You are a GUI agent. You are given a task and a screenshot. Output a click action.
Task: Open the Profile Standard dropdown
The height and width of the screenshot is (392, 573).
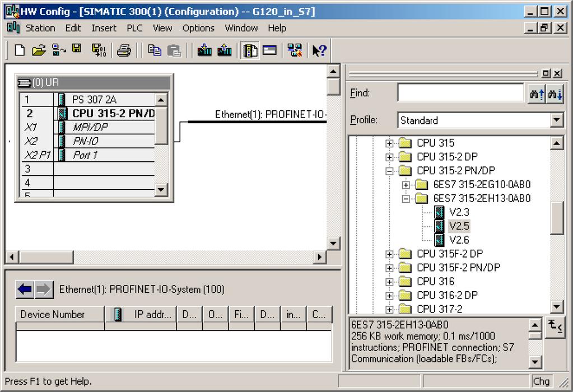556,120
